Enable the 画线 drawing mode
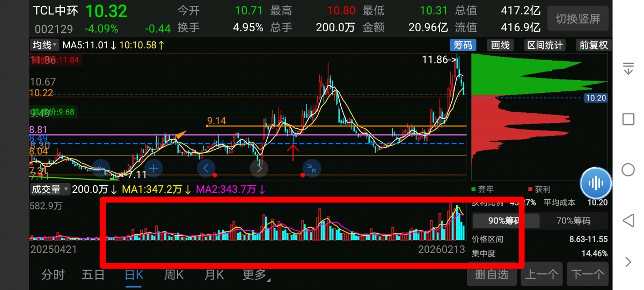Viewport: 644px width, 290px height. point(500,45)
